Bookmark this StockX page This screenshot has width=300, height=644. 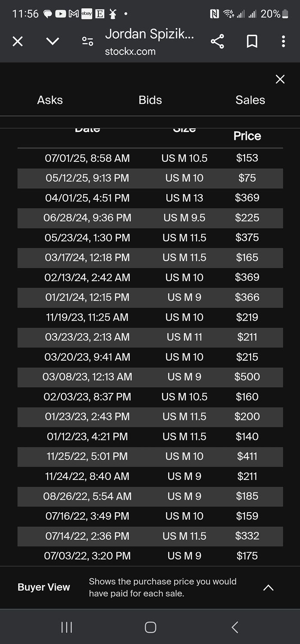[x=252, y=41]
